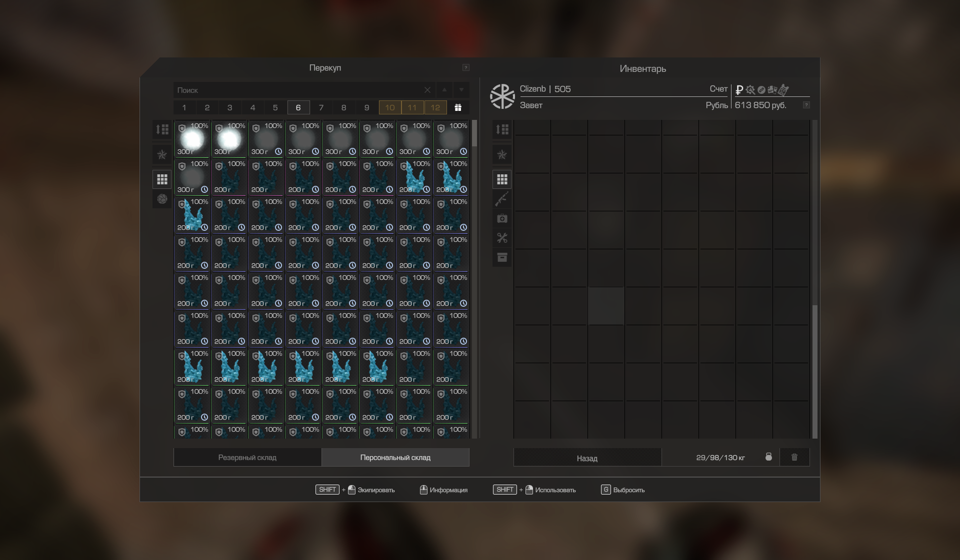Click sort icon in storage sidebar
Viewport: 960px width, 560px height.
(162, 129)
